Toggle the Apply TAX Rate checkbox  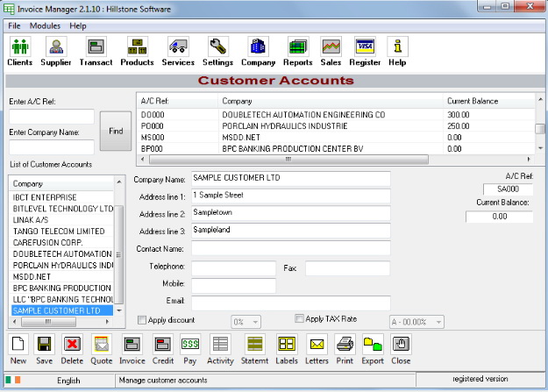[x=300, y=320]
